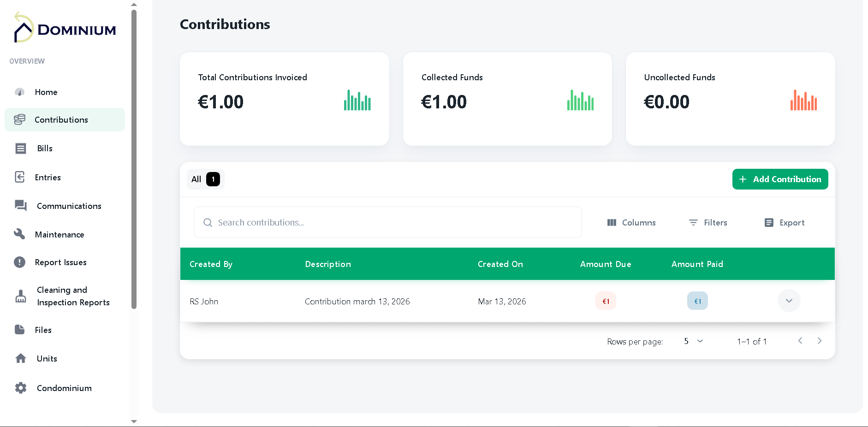Select the All contributions filter tab
The image size is (868, 427).
tap(204, 179)
